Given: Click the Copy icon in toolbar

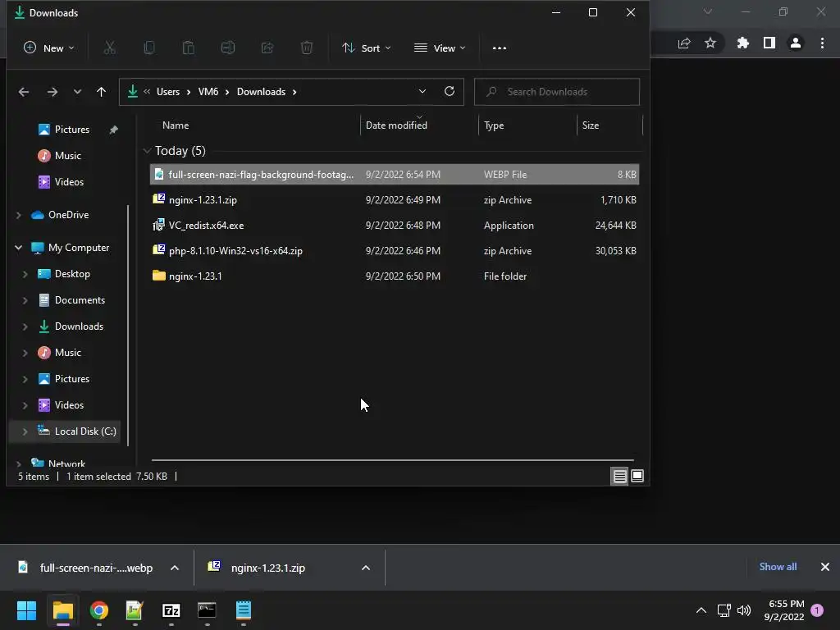Looking at the screenshot, I should pyautogui.click(x=149, y=48).
